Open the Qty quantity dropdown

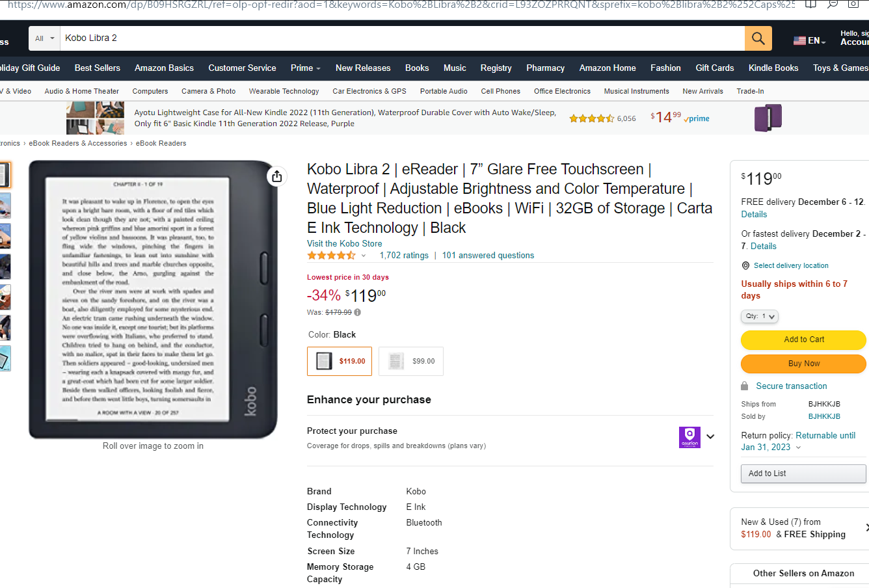click(760, 316)
